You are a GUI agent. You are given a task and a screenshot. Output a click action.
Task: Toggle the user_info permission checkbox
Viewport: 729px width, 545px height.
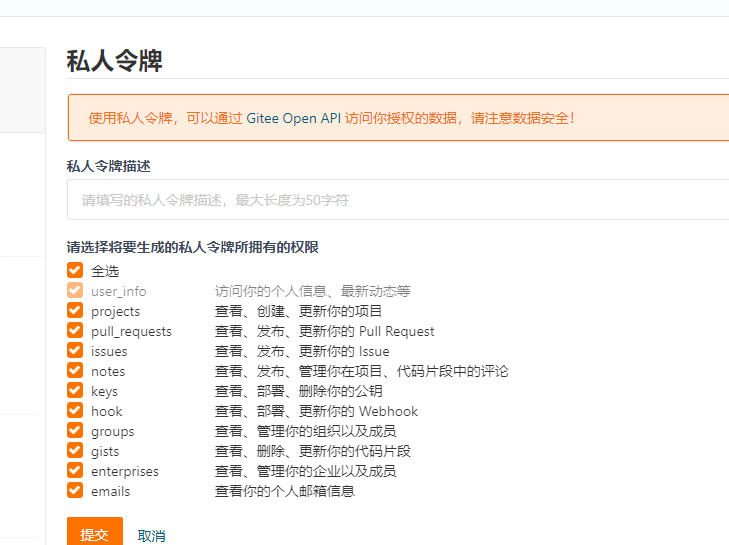coord(75,290)
